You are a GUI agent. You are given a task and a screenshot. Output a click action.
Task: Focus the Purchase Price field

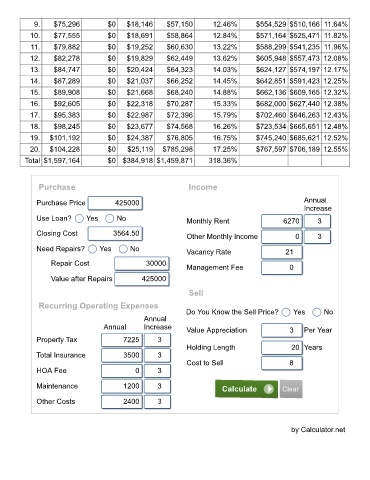coord(115,203)
